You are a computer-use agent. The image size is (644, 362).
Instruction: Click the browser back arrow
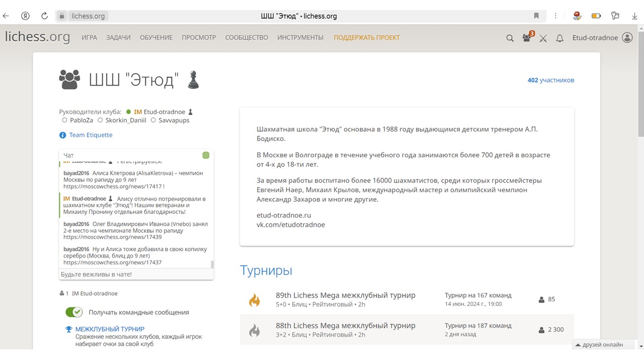click(6, 16)
